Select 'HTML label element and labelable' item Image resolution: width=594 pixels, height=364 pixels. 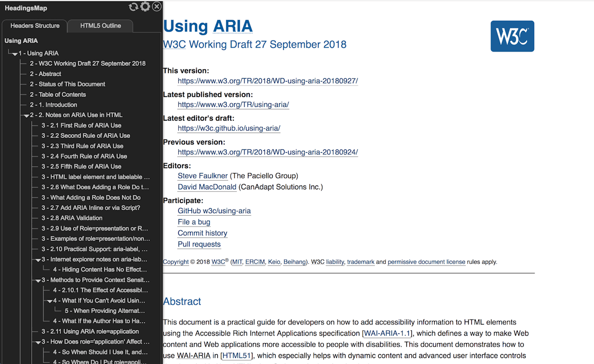click(96, 177)
